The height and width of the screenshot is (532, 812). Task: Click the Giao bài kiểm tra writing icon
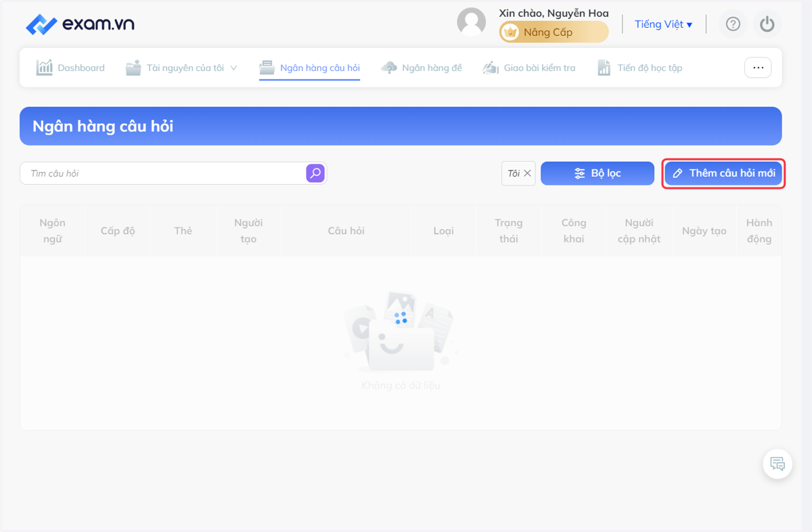pyautogui.click(x=491, y=68)
